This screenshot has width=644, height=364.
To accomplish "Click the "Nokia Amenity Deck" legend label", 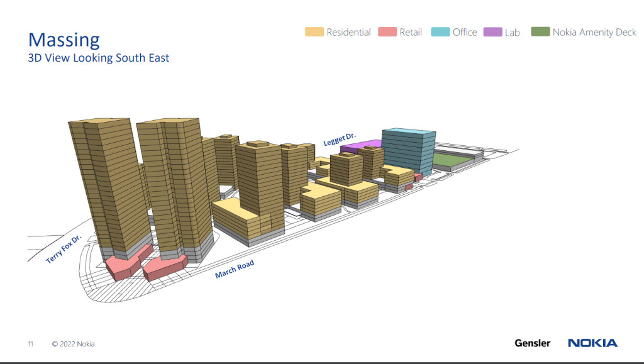I will pos(594,32).
